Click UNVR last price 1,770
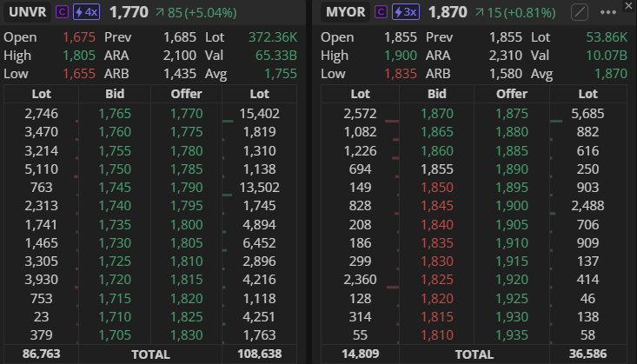The height and width of the screenshot is (364, 637). pos(129,12)
